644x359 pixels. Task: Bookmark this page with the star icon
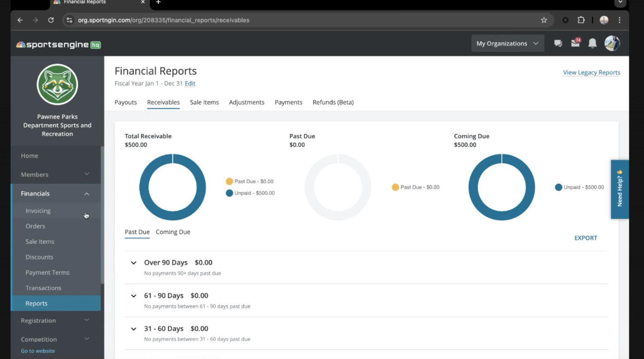(544, 20)
